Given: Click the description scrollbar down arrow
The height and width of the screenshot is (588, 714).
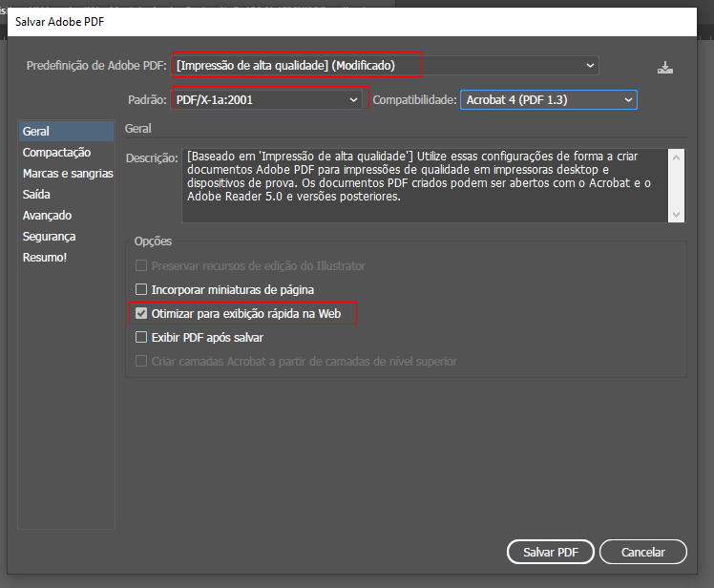Looking at the screenshot, I should 676,214.
